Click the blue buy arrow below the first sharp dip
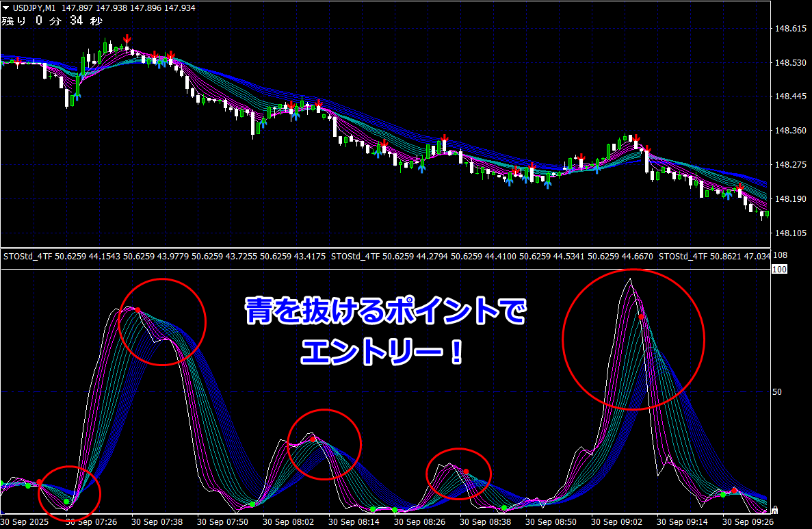The image size is (812, 529). [x=77, y=96]
